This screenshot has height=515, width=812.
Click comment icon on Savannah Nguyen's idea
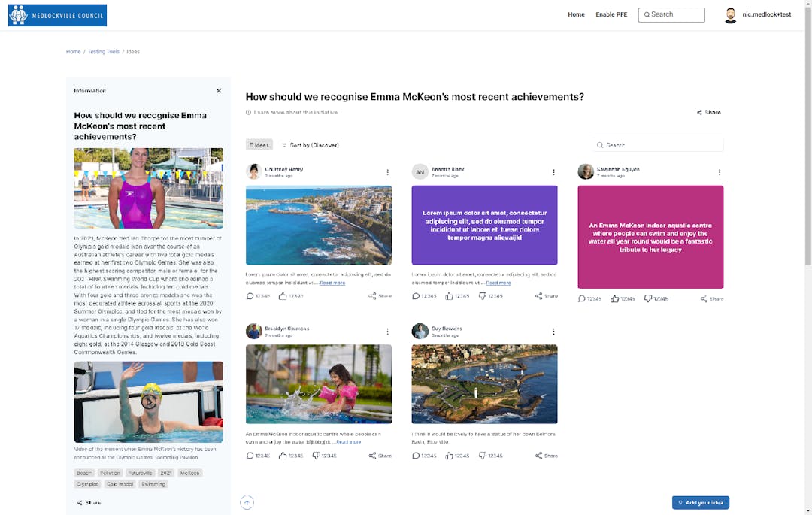tap(581, 299)
